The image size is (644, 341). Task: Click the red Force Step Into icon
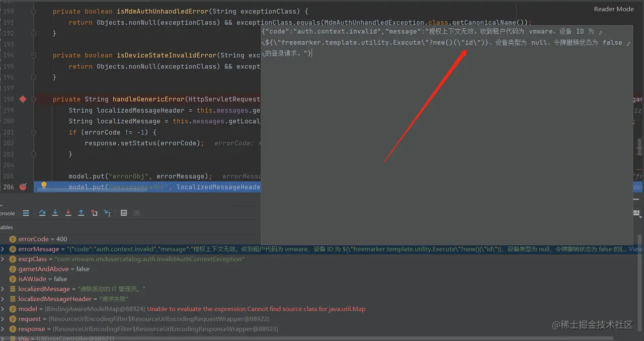click(68, 213)
